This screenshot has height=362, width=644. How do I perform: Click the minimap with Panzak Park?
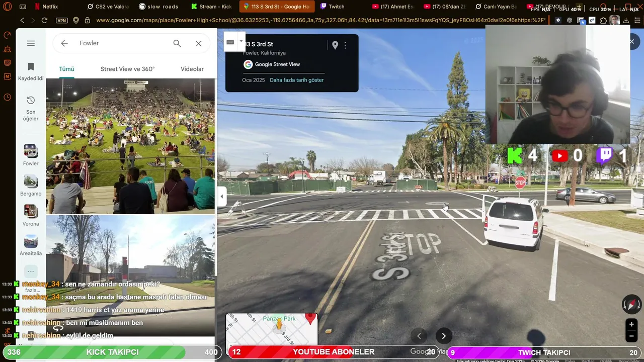[272, 329]
